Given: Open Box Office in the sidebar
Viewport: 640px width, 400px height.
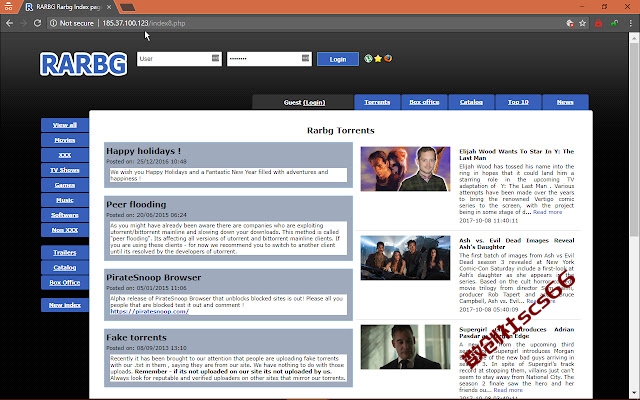Looking at the screenshot, I should coord(64,282).
